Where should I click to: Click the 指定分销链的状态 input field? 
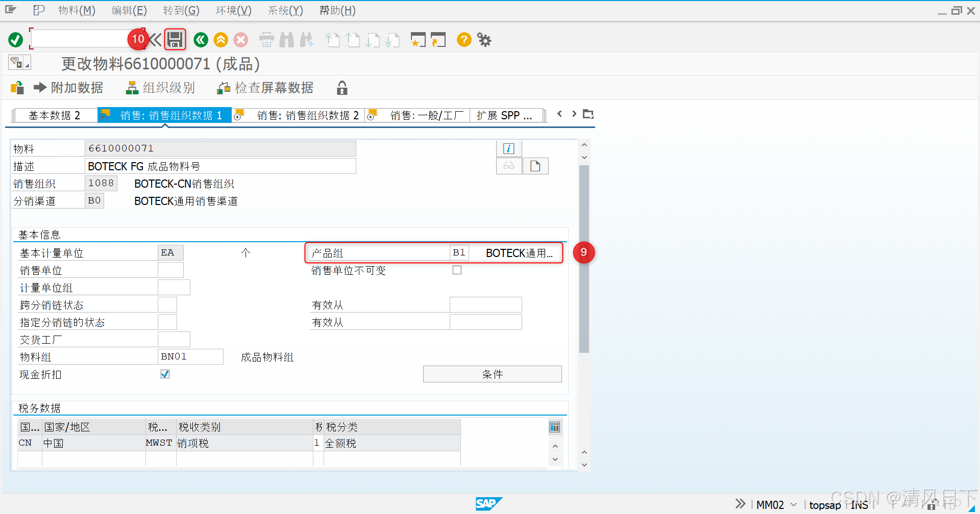[167, 322]
